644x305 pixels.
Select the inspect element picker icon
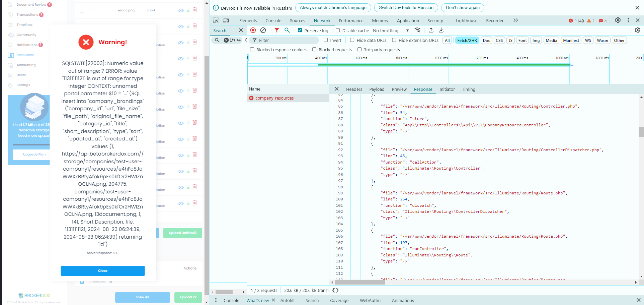216,20
